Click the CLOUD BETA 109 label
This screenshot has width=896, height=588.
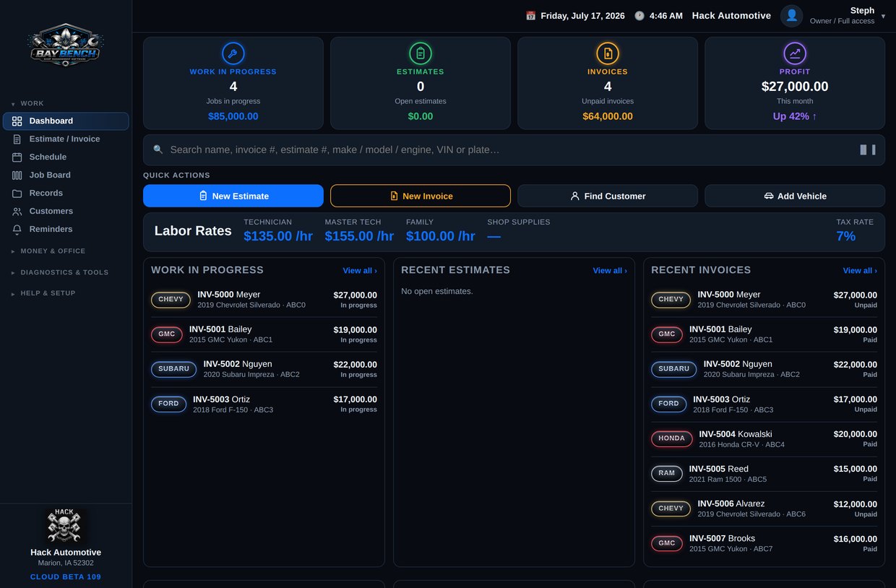66,577
